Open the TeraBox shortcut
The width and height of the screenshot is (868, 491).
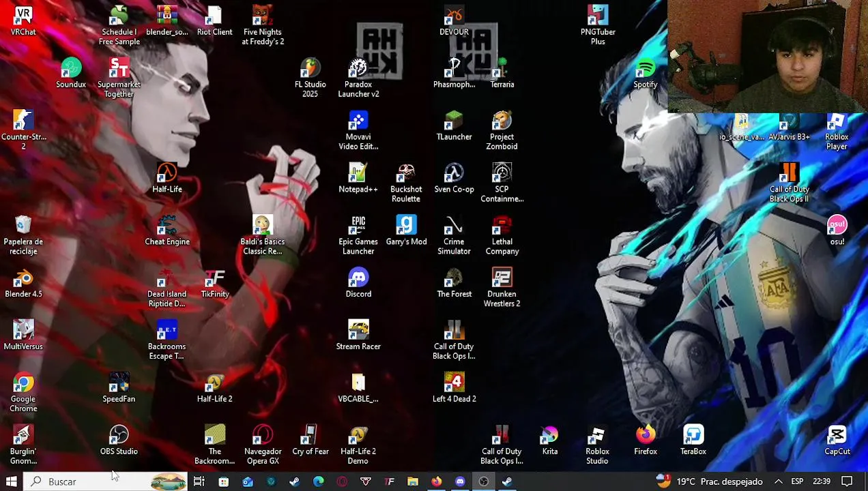point(693,441)
